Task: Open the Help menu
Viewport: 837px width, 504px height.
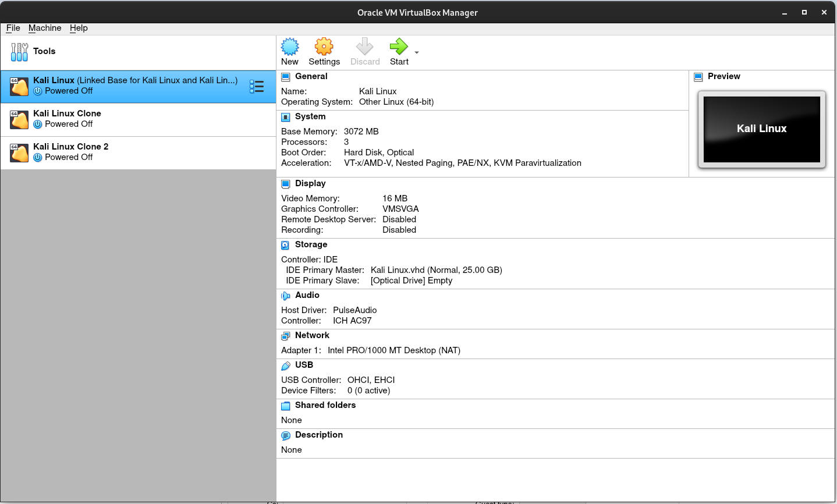Action: click(x=79, y=28)
